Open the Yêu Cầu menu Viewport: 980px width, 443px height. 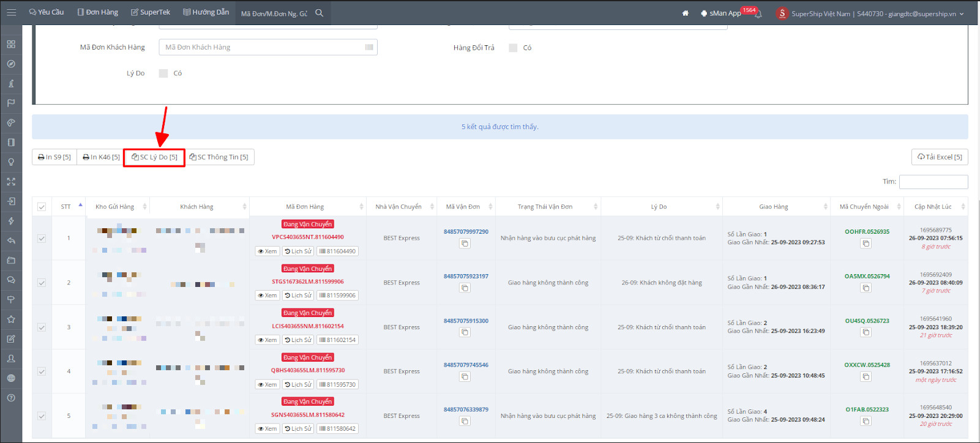47,12
